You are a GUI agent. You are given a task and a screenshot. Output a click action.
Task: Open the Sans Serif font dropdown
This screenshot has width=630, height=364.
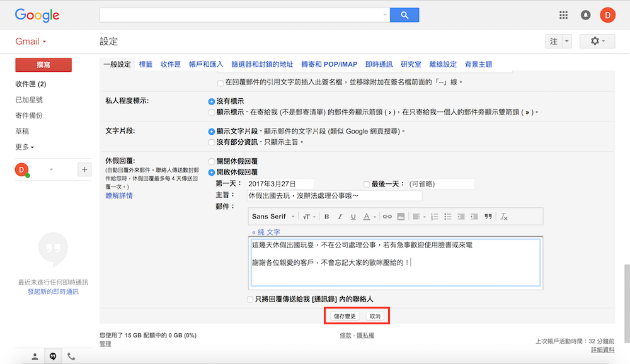click(273, 217)
